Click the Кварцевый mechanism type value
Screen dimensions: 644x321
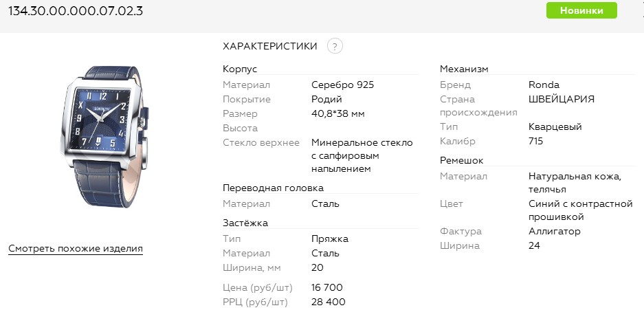click(555, 127)
